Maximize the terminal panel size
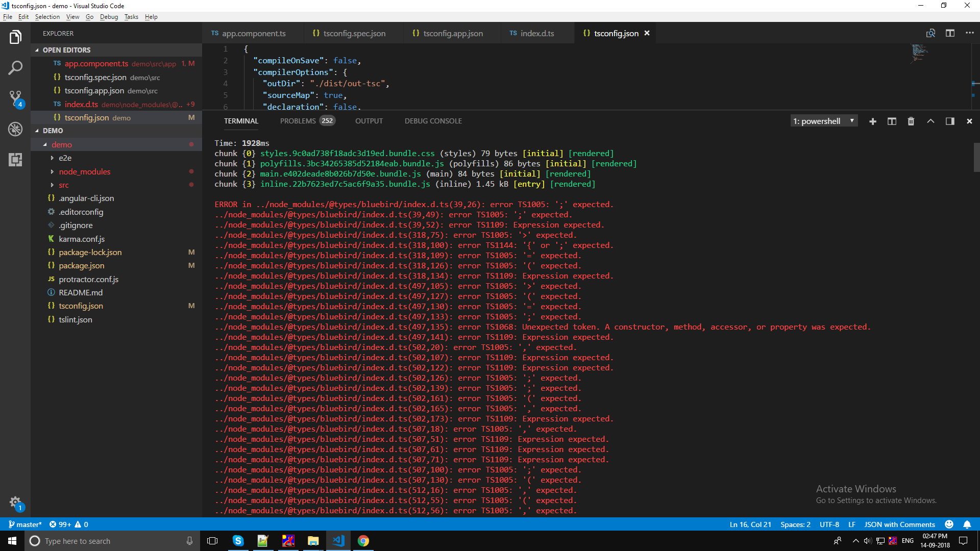Viewport: 980px width, 551px height. pyautogui.click(x=930, y=121)
